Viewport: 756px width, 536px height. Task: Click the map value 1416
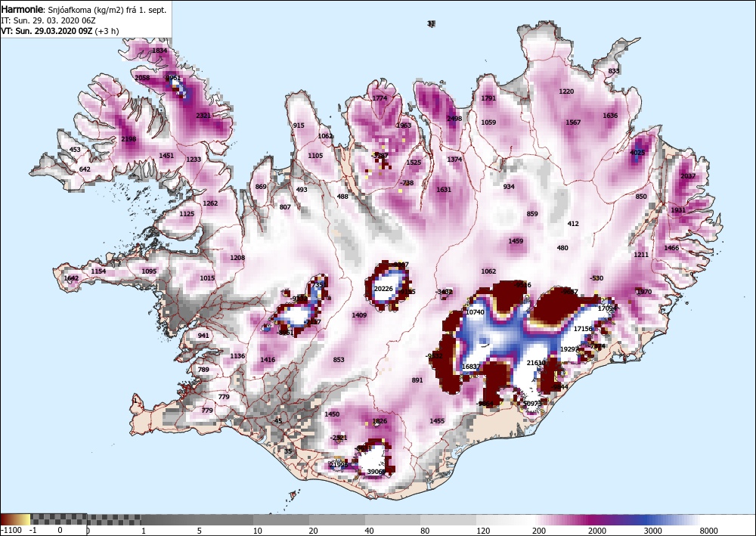268,360
